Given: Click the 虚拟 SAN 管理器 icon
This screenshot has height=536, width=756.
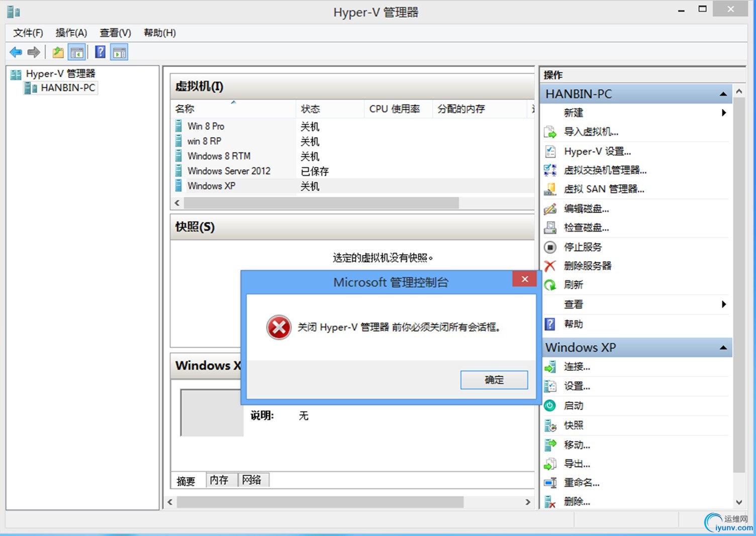Looking at the screenshot, I should click(550, 189).
